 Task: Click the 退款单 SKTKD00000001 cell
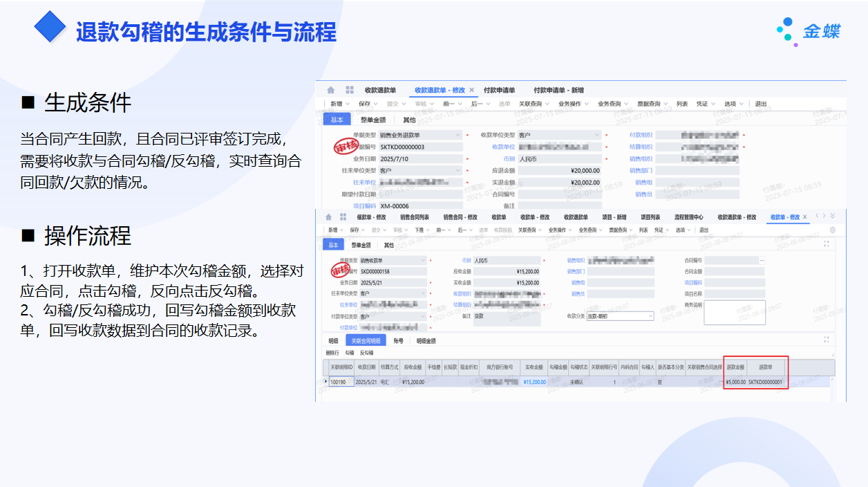[765, 382]
